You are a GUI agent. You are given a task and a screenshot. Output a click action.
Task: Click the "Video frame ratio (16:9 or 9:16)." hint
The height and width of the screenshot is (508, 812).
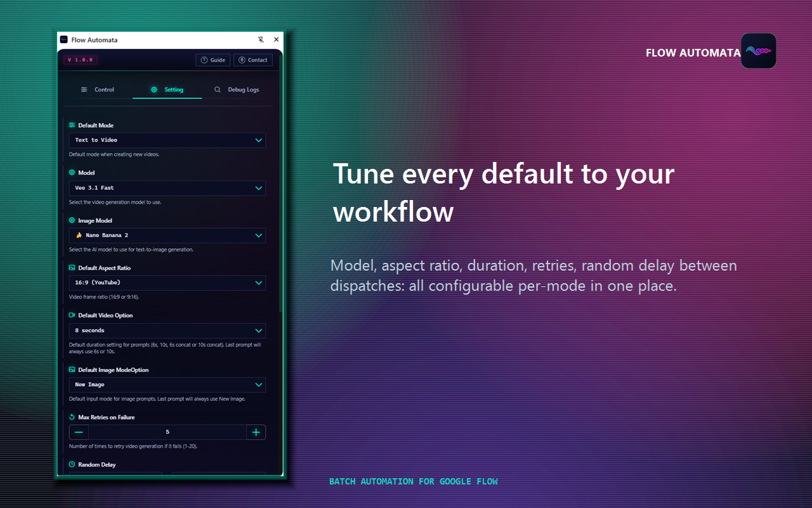coord(104,297)
